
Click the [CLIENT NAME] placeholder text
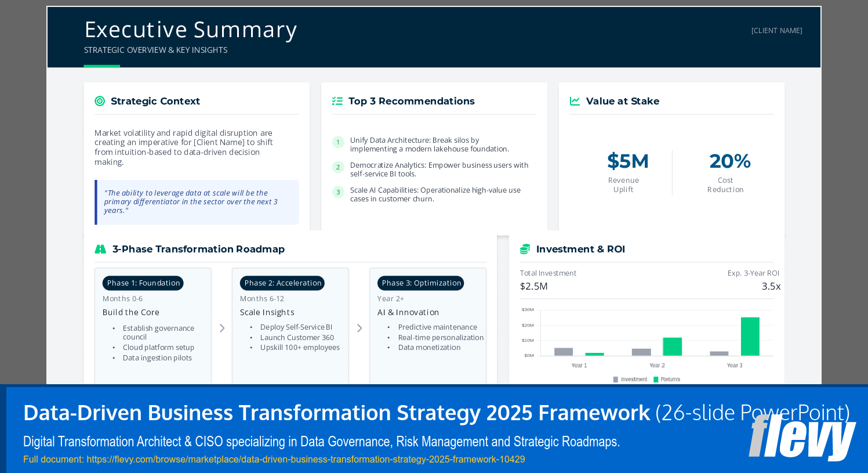[x=776, y=30]
